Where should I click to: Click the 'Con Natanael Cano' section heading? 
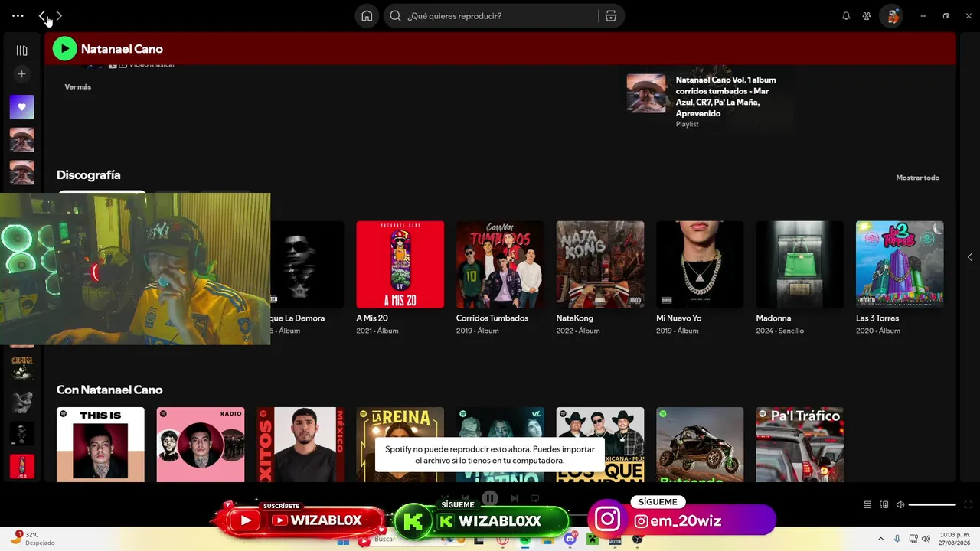tap(109, 390)
